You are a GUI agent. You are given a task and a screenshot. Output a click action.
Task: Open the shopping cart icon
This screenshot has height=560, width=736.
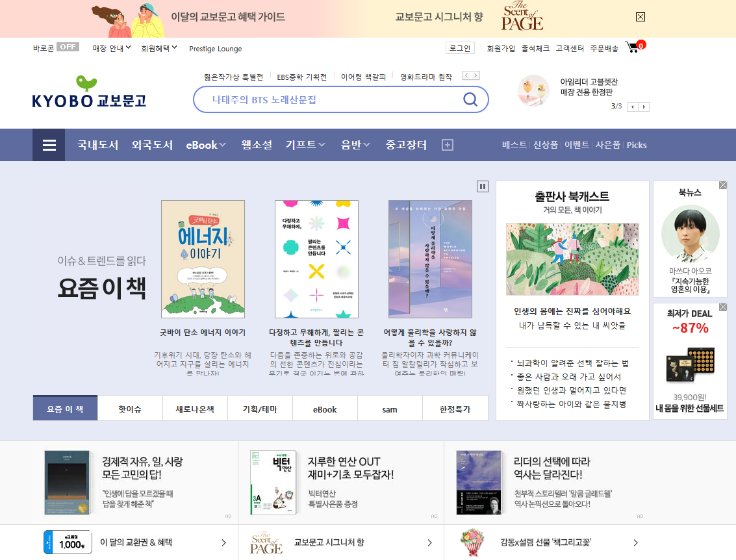[633, 47]
